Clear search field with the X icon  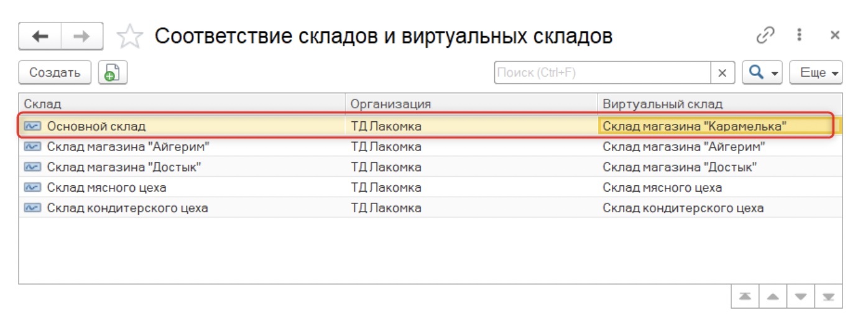[722, 73]
